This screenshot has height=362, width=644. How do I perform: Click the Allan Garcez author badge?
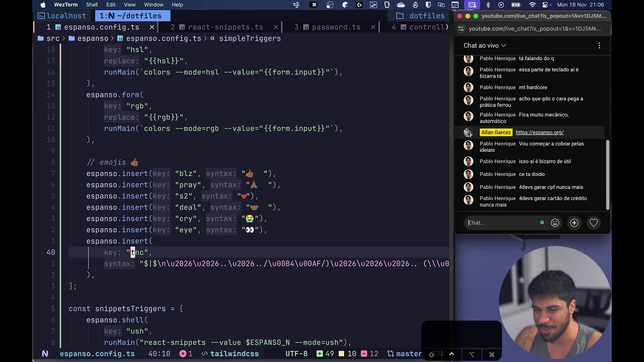[496, 132]
